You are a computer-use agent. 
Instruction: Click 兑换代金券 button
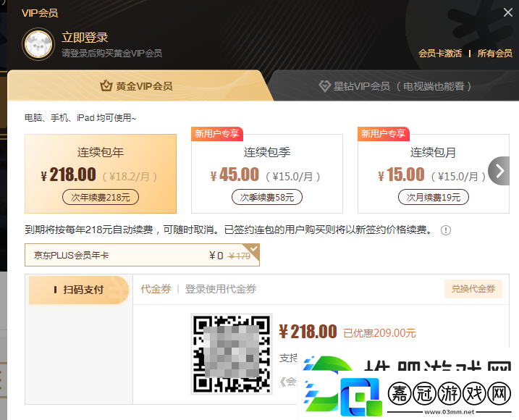tap(473, 289)
